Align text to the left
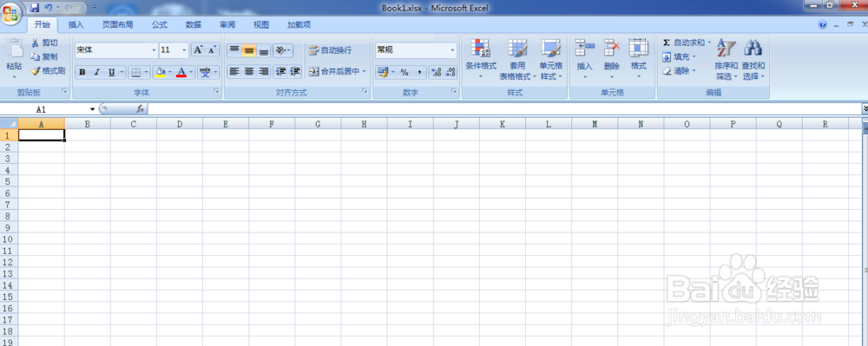 point(234,71)
